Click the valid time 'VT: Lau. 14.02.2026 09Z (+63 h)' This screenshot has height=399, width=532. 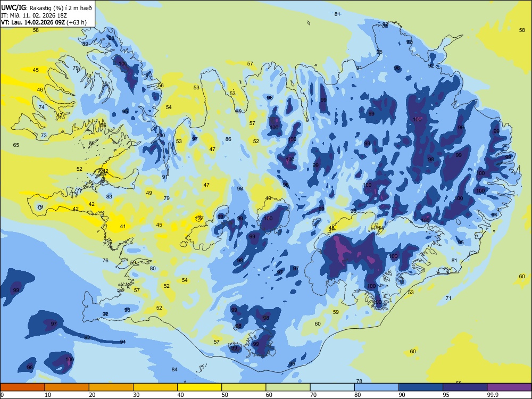point(44,22)
